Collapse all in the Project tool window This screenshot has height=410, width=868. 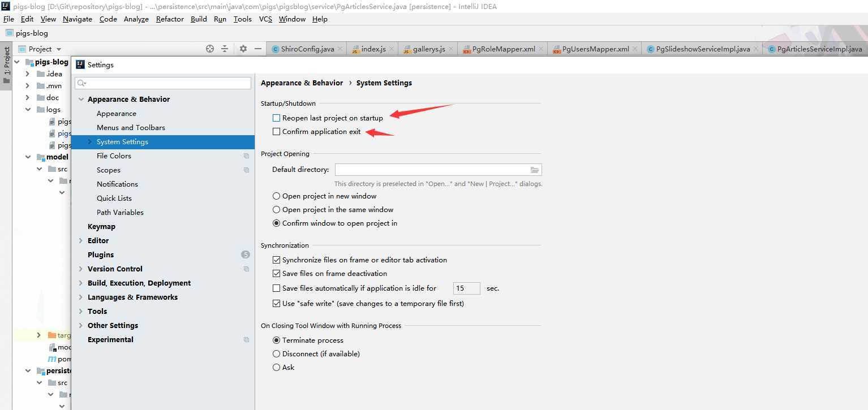pyautogui.click(x=225, y=49)
